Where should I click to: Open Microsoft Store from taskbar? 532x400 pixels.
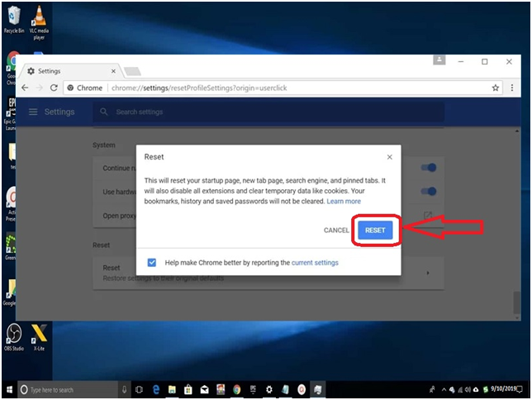[x=188, y=389]
